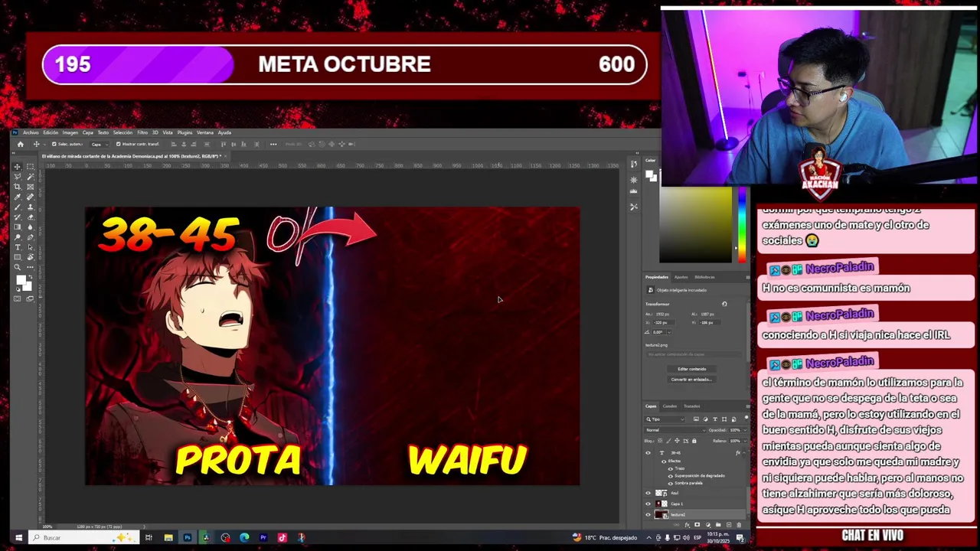Viewport: 980px width, 551px height.
Task: Select the Brush tool
Action: (x=17, y=207)
